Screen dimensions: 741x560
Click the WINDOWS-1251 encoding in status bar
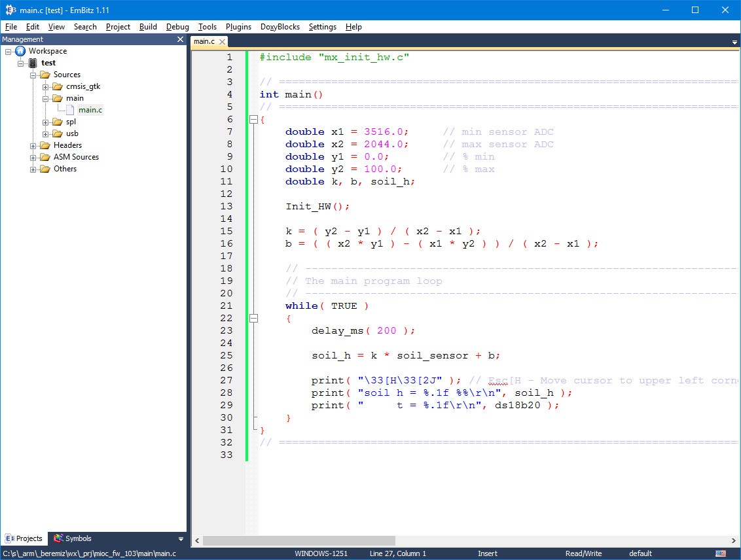coord(321,553)
